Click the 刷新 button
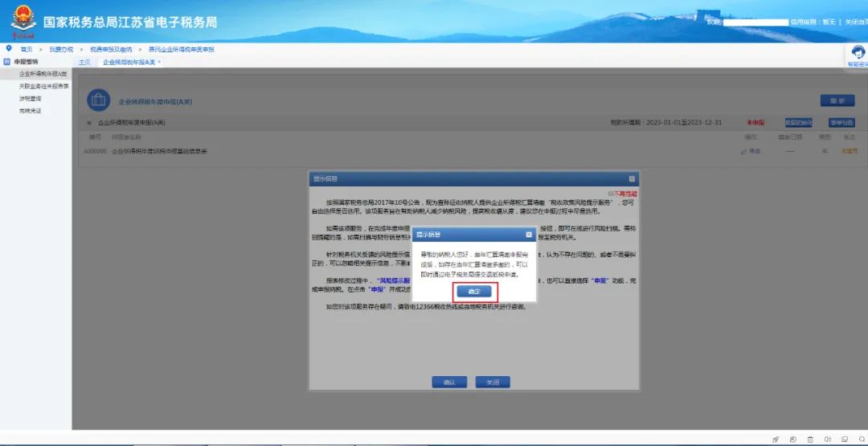This screenshot has height=446, width=868. point(837,100)
